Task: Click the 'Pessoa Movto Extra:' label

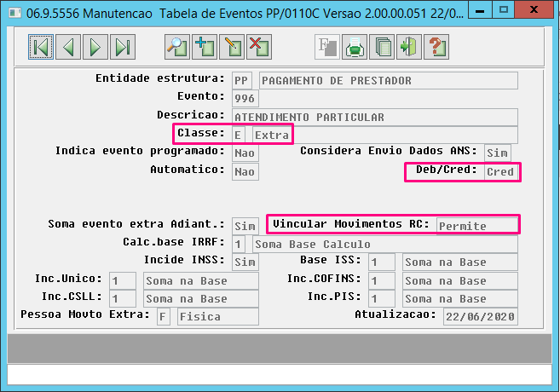Action: (85, 314)
